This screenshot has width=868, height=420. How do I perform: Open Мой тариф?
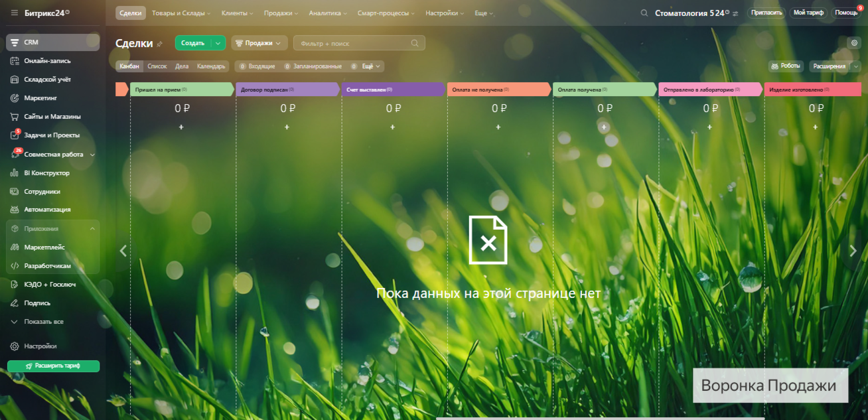click(x=808, y=13)
